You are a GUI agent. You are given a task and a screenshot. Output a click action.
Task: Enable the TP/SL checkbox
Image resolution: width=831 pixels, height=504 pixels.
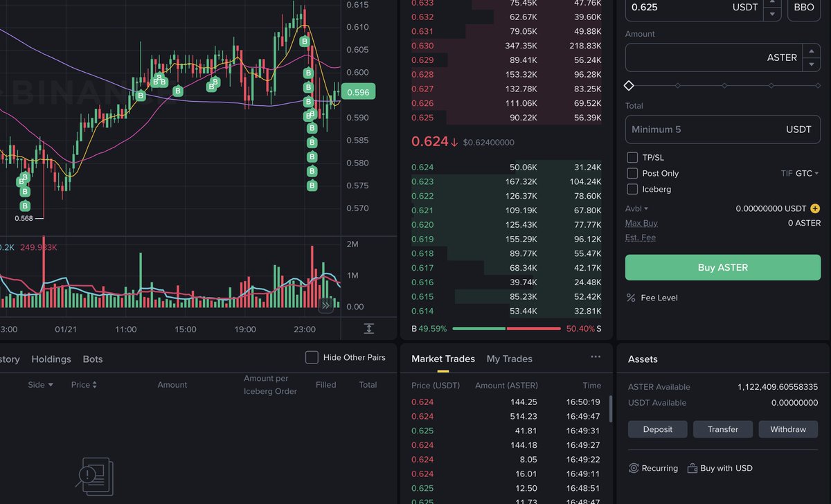632,158
